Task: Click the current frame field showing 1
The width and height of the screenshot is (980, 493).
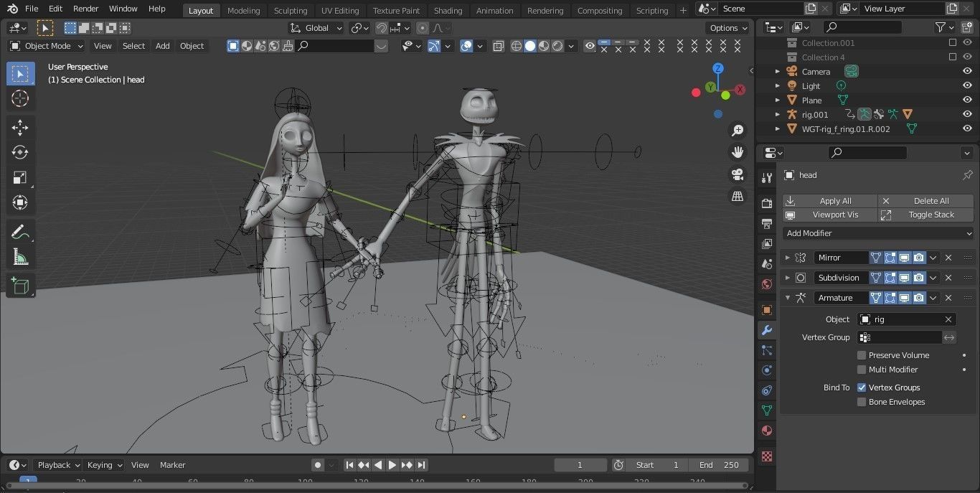Action: [x=580, y=465]
